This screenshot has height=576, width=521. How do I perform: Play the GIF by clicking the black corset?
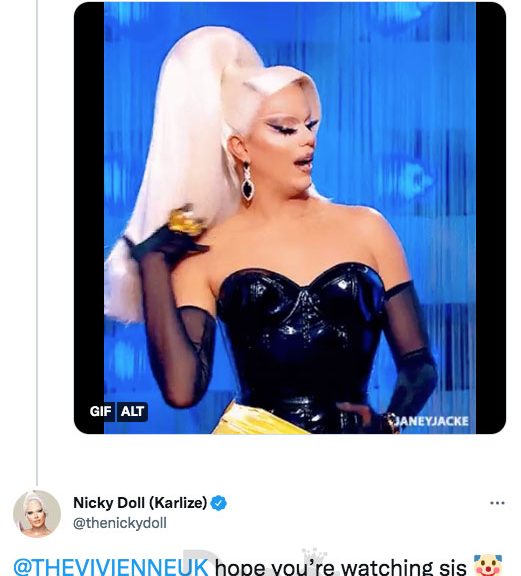click(x=301, y=342)
